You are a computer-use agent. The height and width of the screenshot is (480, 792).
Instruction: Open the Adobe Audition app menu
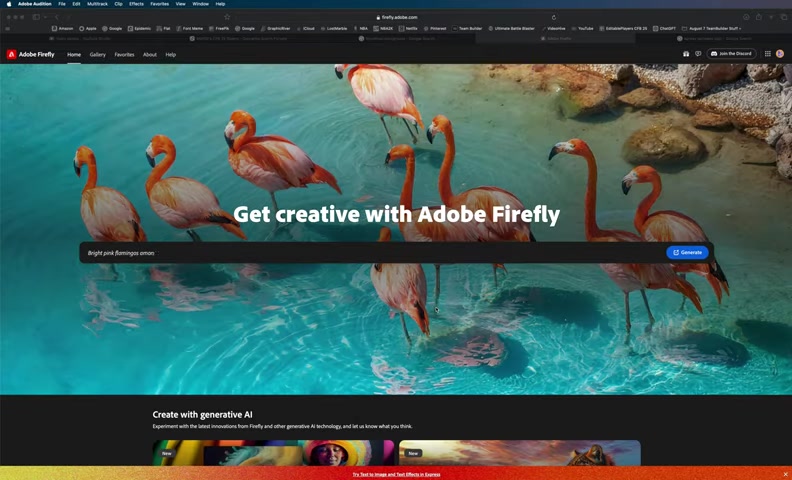point(34,4)
